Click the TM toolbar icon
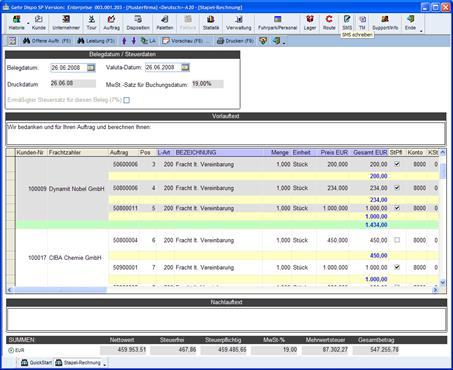The image size is (453, 370). click(x=362, y=23)
